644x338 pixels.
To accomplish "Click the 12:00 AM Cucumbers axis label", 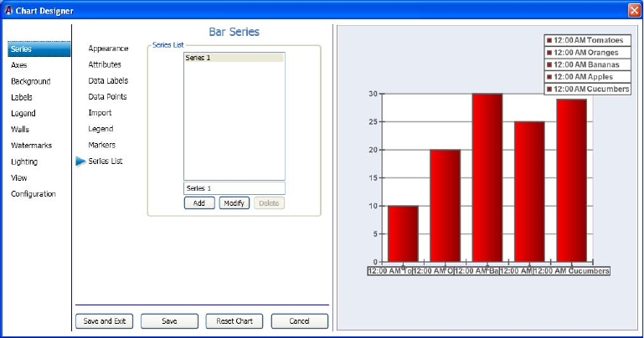I will tap(571, 271).
